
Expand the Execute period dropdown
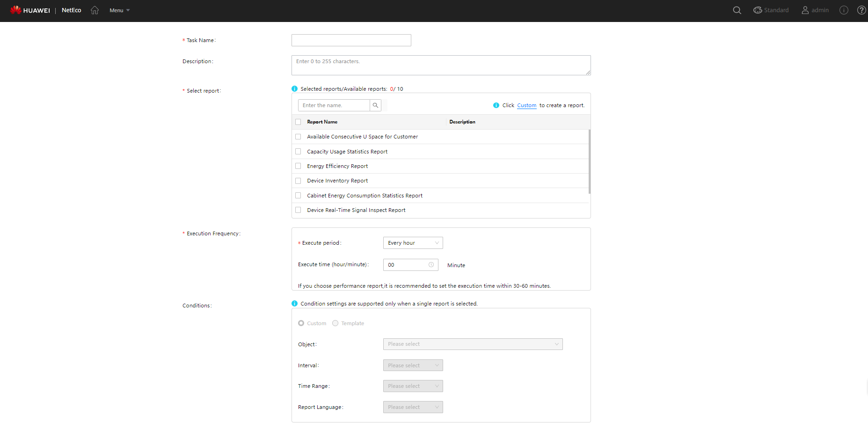tap(413, 243)
